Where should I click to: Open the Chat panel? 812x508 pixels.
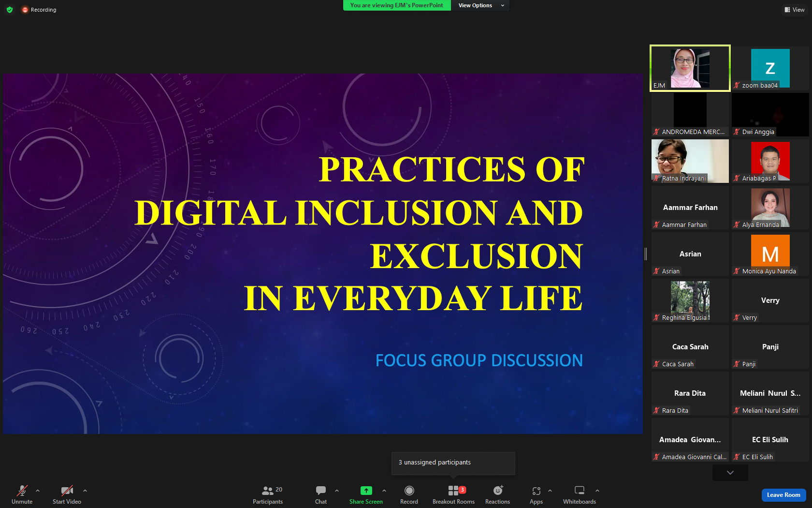click(x=321, y=495)
